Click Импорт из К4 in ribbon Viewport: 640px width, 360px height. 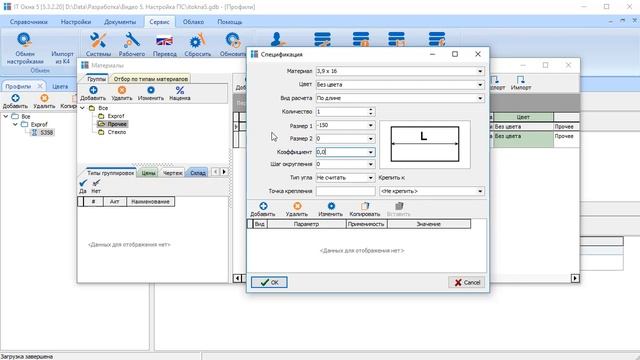pyautogui.click(x=62, y=57)
